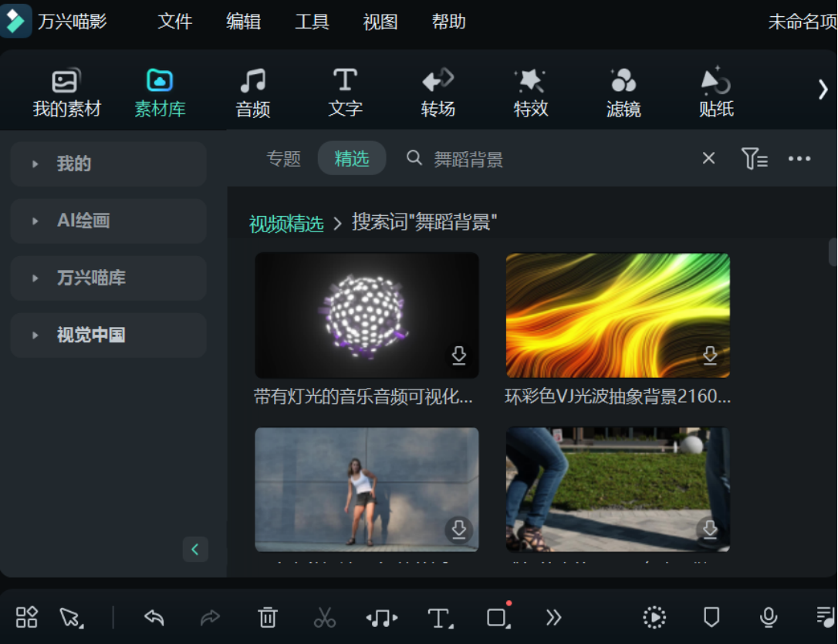Redo the last action
Viewport: 838px width, 644px height.
coord(210,618)
